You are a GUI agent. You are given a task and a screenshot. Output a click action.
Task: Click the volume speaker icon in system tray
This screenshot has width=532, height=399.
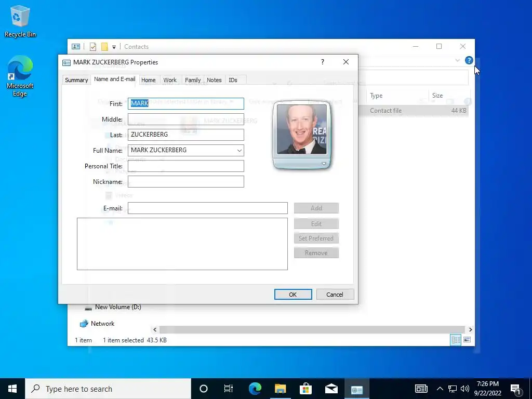click(x=465, y=389)
